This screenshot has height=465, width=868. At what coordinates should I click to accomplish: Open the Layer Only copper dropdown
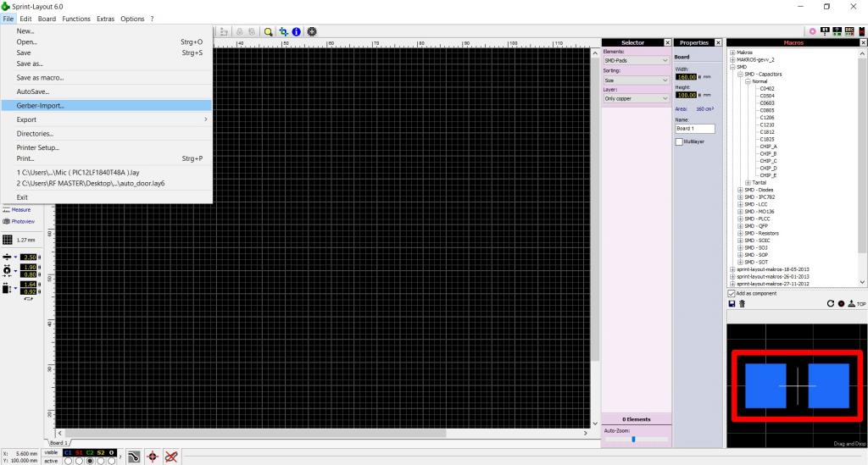[636, 98]
